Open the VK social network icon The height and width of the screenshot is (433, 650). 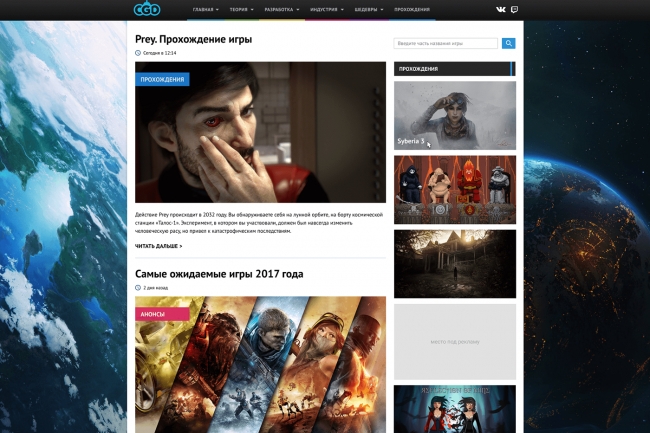pos(501,10)
